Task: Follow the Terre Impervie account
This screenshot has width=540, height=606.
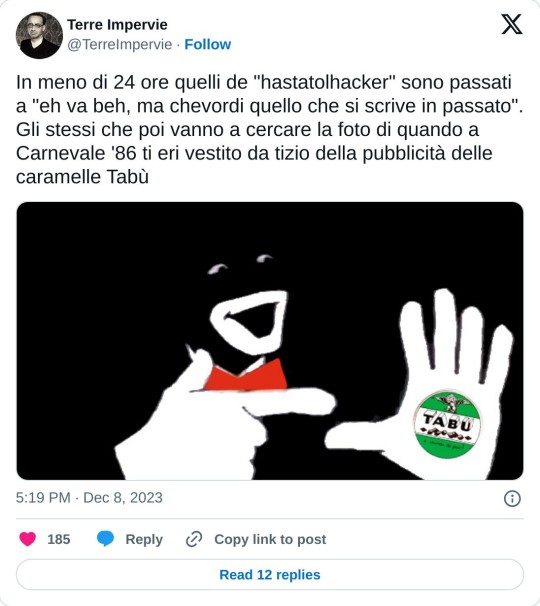Action: click(x=208, y=44)
